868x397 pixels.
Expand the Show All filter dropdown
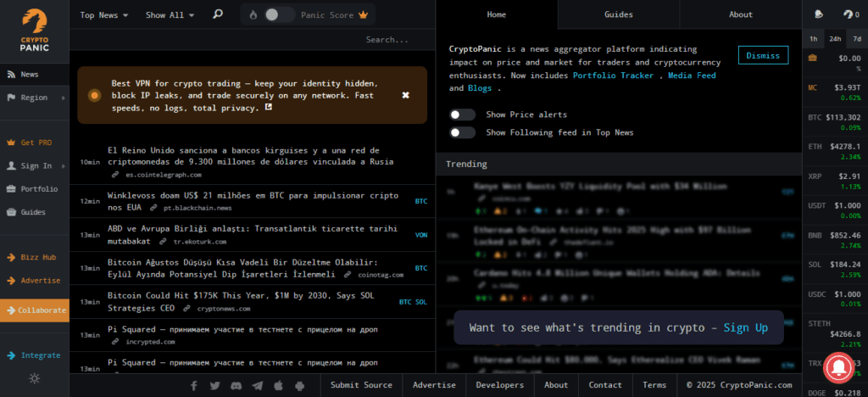(170, 15)
